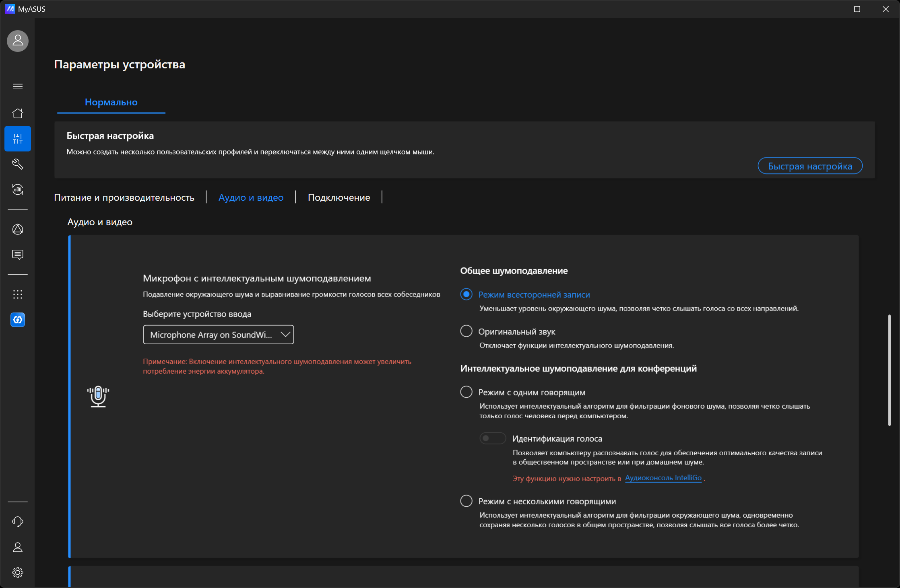Screen dimensions: 900x588
Task: Open the wrench customer support tools icon
Action: 18,164
